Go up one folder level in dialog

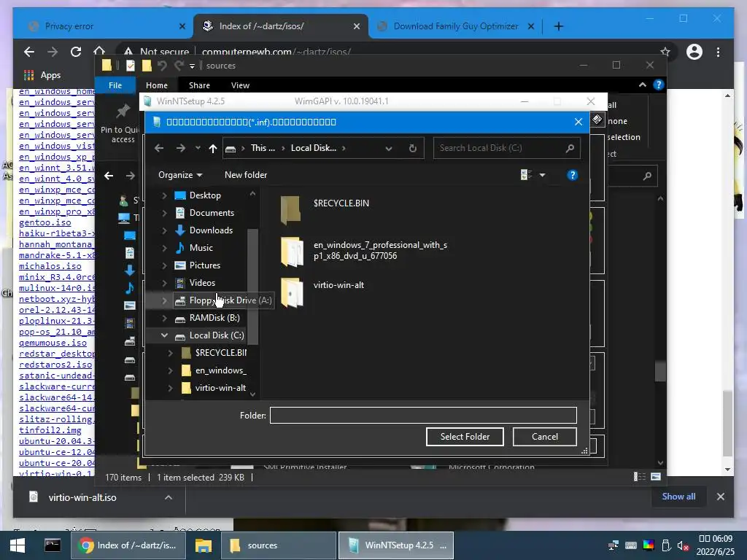click(x=213, y=148)
